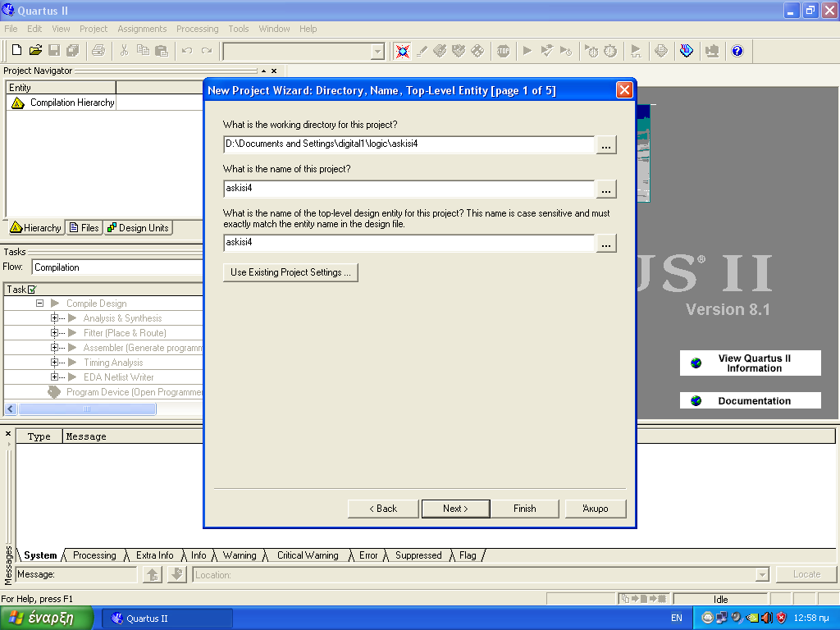Open the Flow Compilation combo box
840x630 pixels.
[117, 267]
